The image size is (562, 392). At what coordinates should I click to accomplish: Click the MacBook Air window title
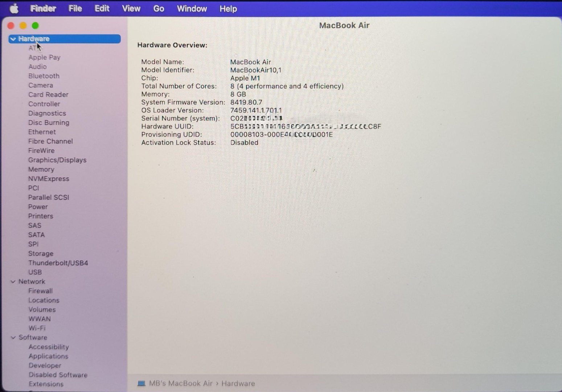(x=344, y=25)
